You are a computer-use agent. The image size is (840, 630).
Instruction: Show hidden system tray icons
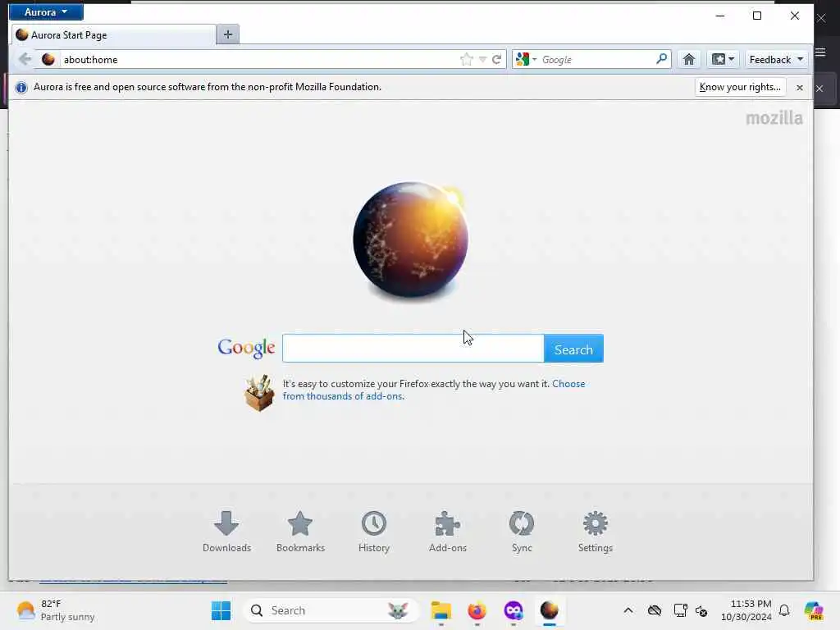[628, 610]
